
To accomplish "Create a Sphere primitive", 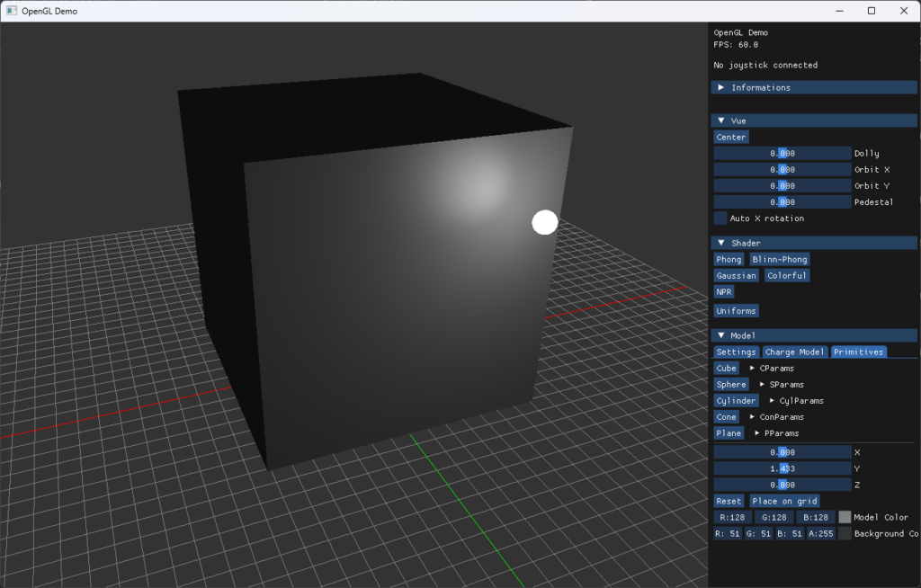I will point(730,385).
